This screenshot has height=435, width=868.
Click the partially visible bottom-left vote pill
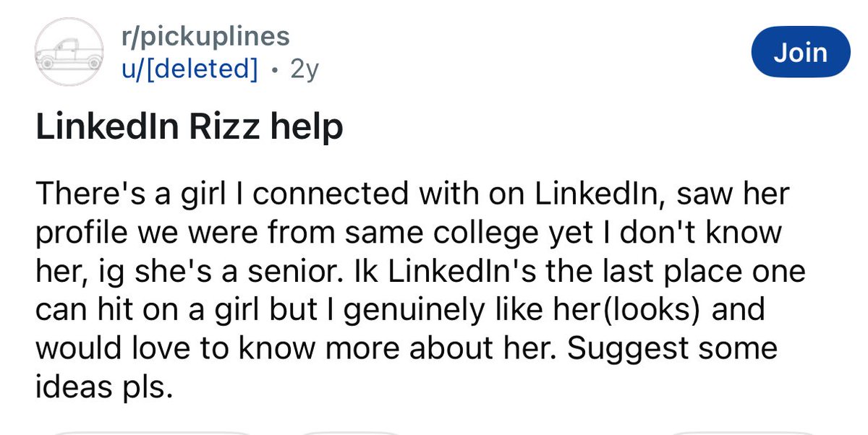(152, 432)
